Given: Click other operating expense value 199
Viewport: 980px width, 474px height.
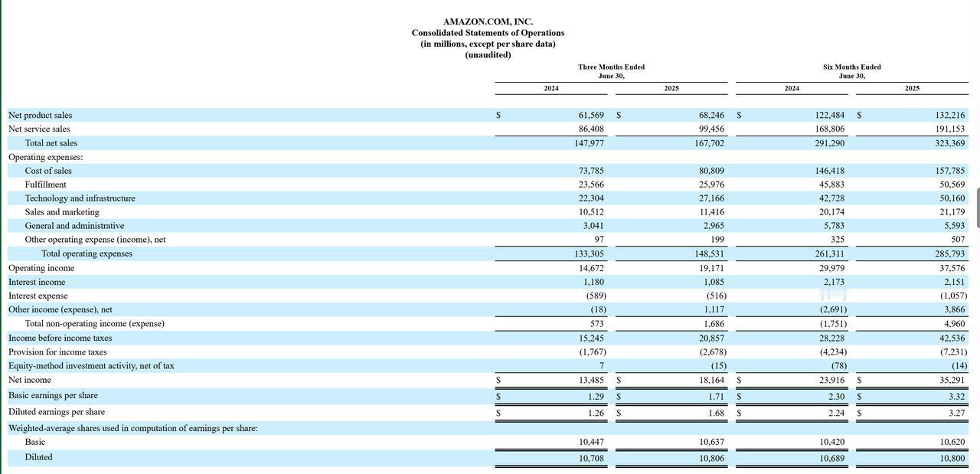Looking at the screenshot, I should (x=717, y=240).
